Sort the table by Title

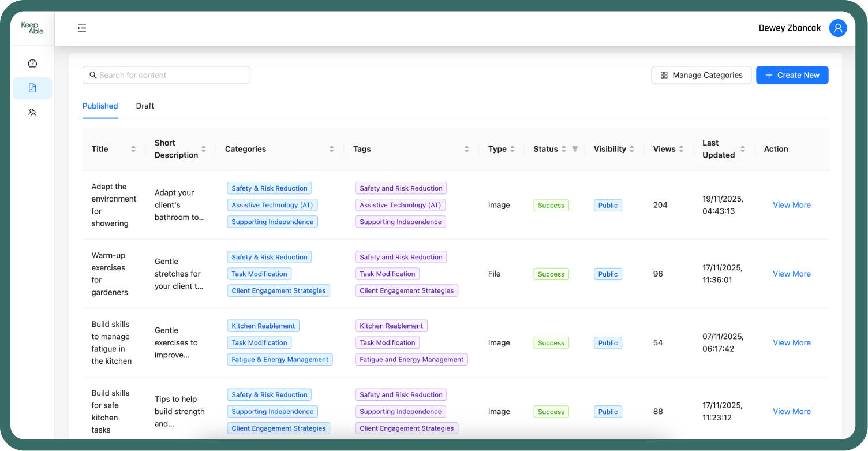click(133, 149)
